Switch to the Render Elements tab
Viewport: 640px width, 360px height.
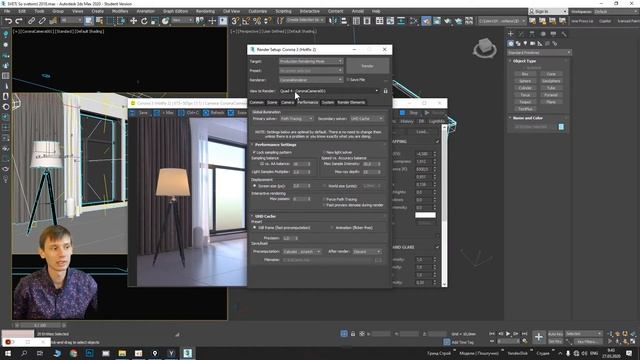(x=351, y=102)
